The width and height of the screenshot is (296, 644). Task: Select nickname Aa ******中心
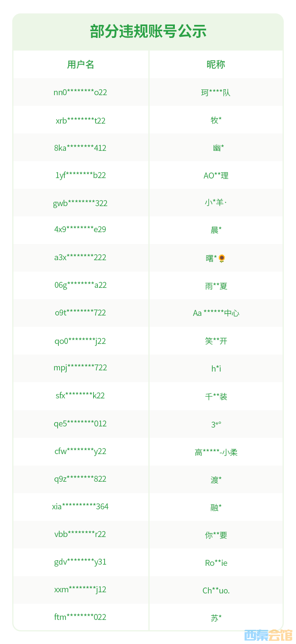pyautogui.click(x=216, y=313)
